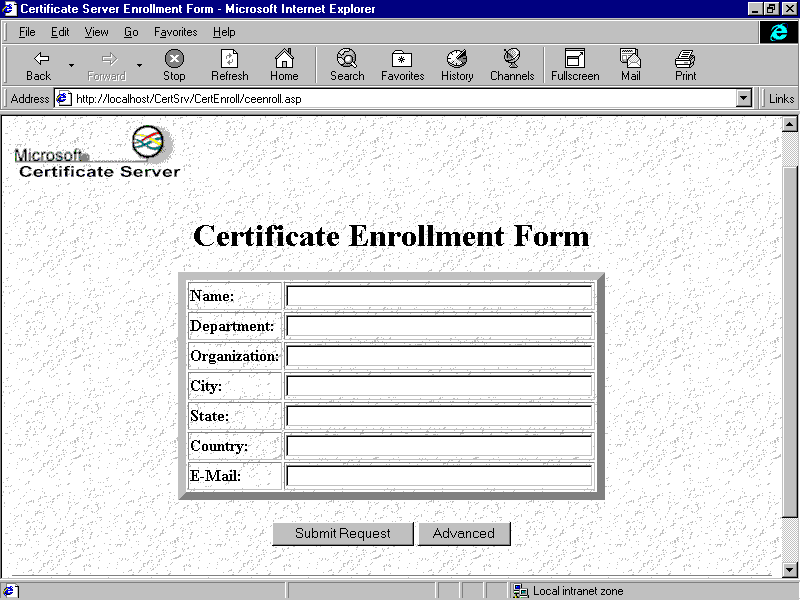Switch to Fullscreen view icon

coord(574,59)
